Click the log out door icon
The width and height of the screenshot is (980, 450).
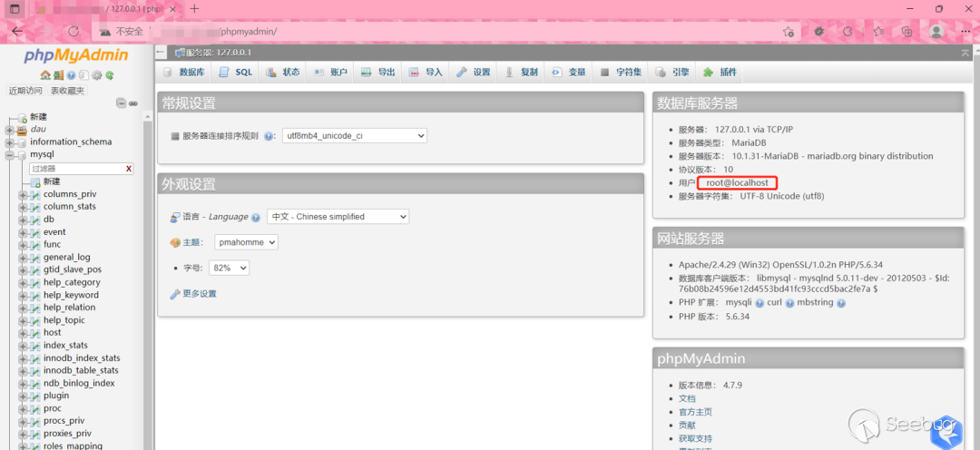[58, 75]
